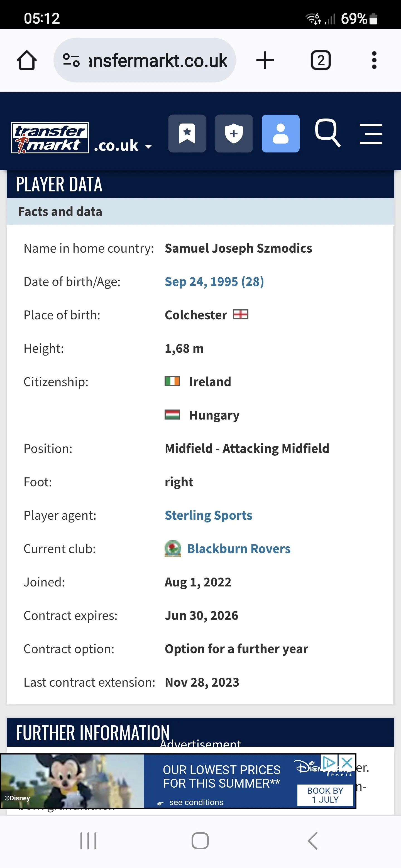This screenshot has height=868, width=401.
Task: Open the user profile icon
Action: coord(280,134)
